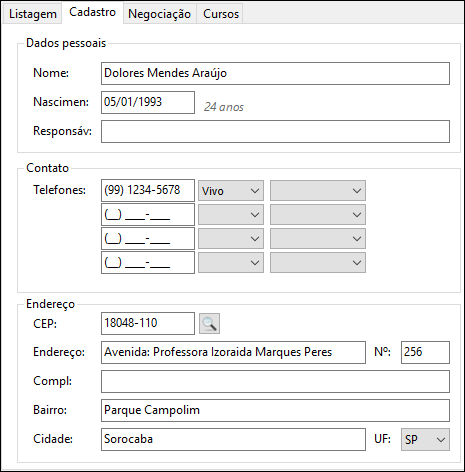Viewport: 465px width, 472px height.
Task: Open the Negociação tab
Action: click(159, 14)
